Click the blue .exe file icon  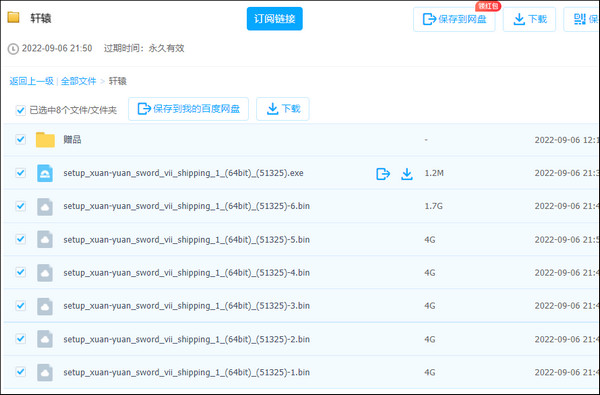45,173
